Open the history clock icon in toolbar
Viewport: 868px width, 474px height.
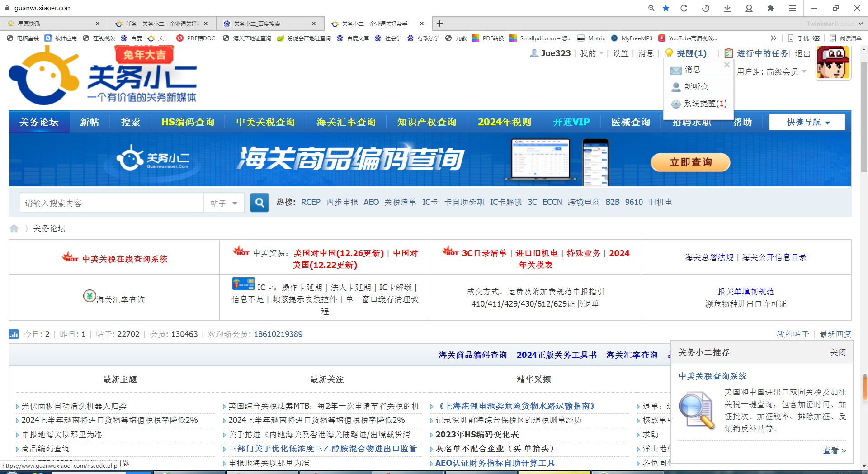[706, 8]
